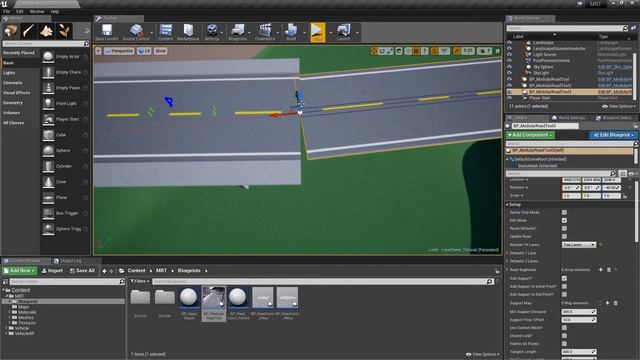Toggle the Update Road checkbox
Screen dimensions: 640x360
[x=564, y=236]
